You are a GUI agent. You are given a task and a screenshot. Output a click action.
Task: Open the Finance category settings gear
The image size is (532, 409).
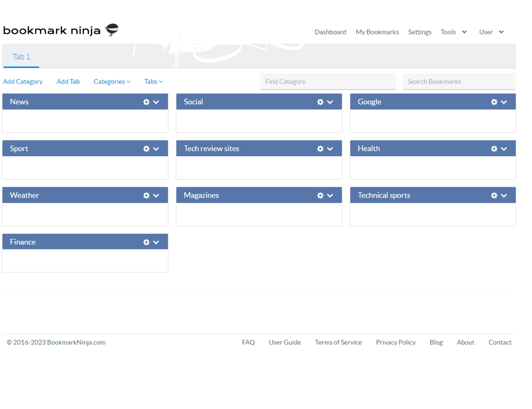point(146,242)
